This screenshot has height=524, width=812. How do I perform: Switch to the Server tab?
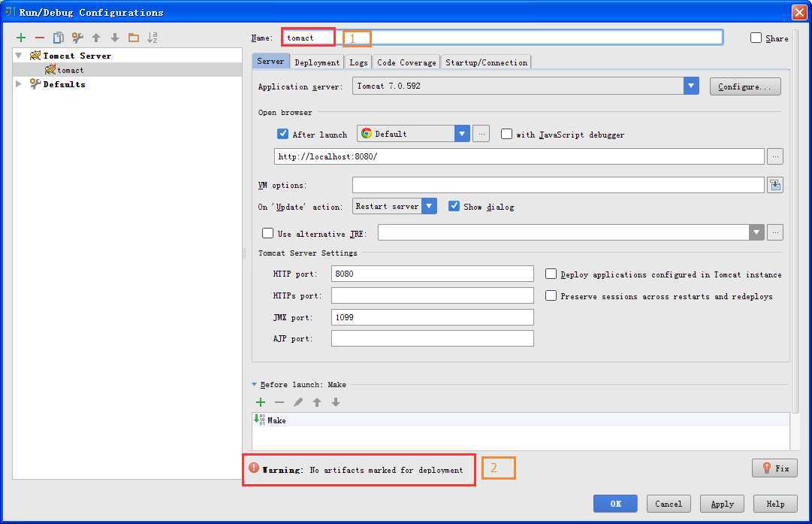tap(270, 61)
